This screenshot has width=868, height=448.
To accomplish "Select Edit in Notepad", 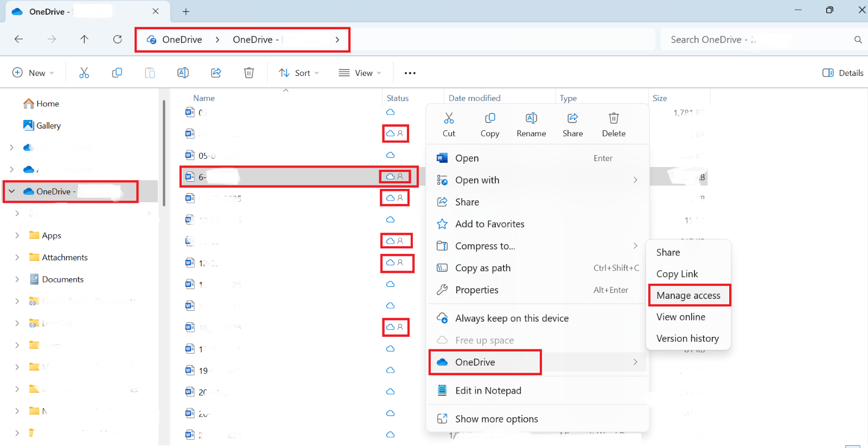I will pos(538,391).
